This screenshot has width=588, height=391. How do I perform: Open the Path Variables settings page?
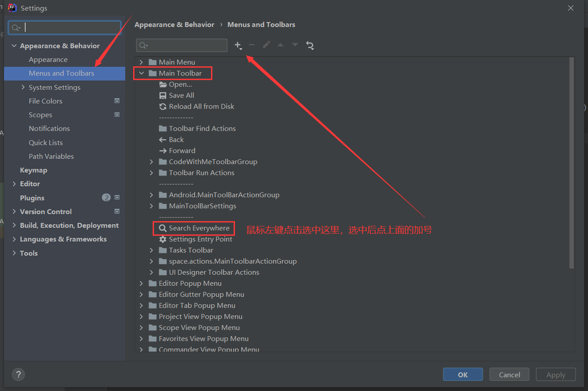[51, 156]
